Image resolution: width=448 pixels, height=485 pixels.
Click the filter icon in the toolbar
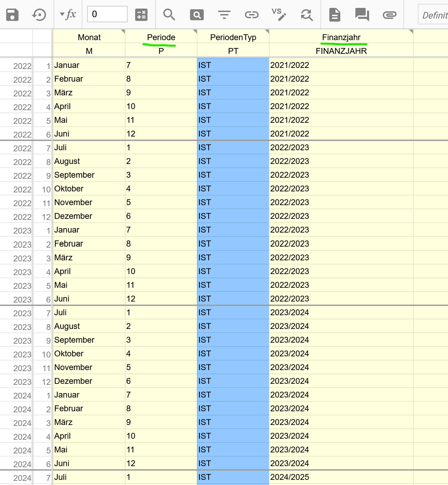pos(224,14)
